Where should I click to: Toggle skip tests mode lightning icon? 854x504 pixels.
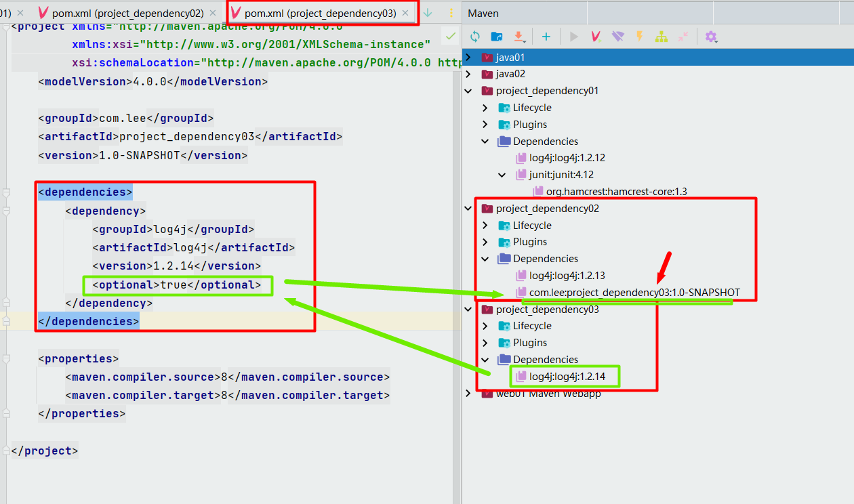639,37
